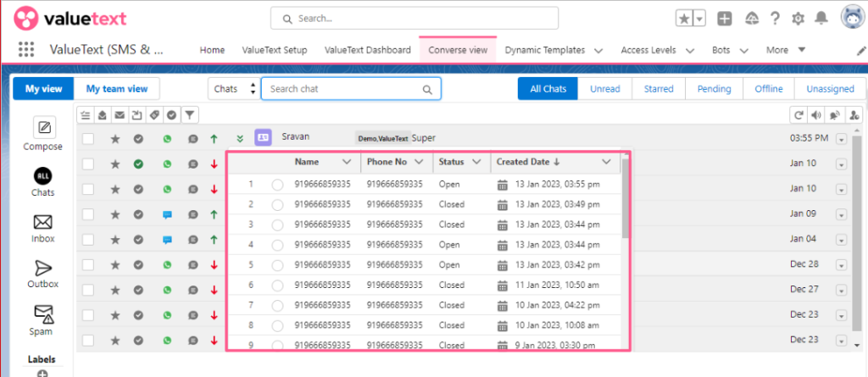Open the Dynamic Templates tab dropdown arrow
The width and height of the screenshot is (868, 377).
pos(599,51)
